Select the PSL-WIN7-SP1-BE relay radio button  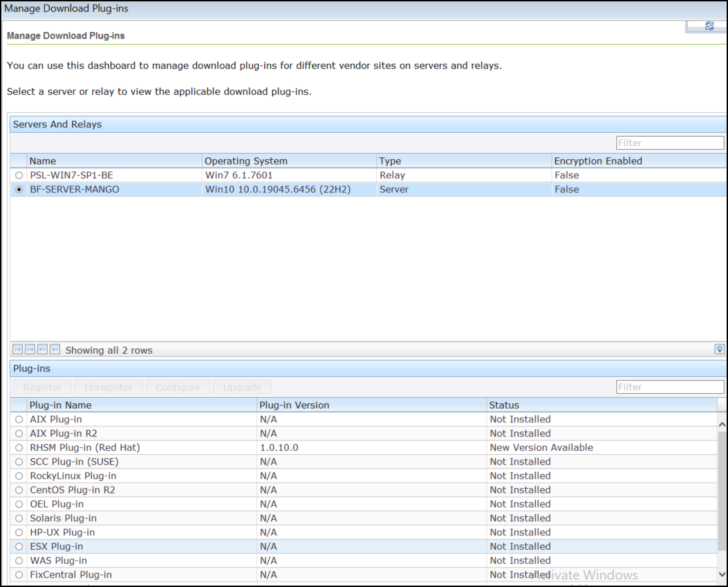click(17, 175)
